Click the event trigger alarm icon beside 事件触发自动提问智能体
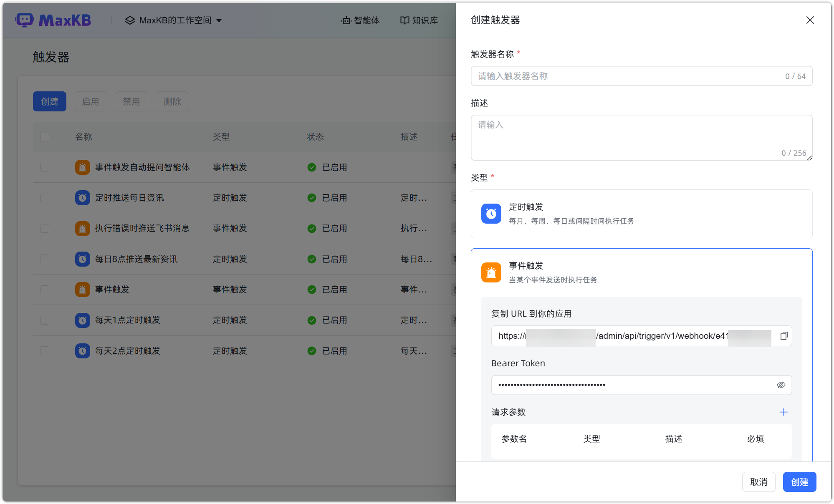The height and width of the screenshot is (504, 834). pyautogui.click(x=82, y=167)
